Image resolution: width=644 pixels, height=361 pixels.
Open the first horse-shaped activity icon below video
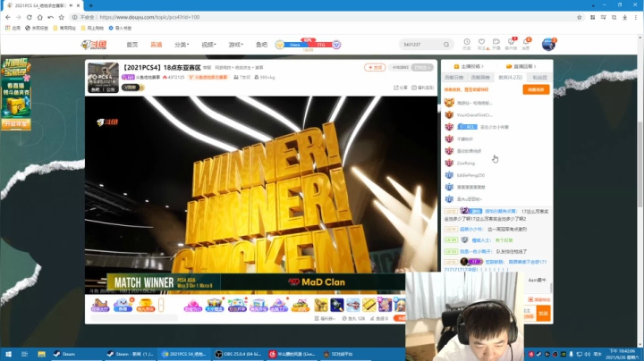pyautogui.click(x=99, y=305)
